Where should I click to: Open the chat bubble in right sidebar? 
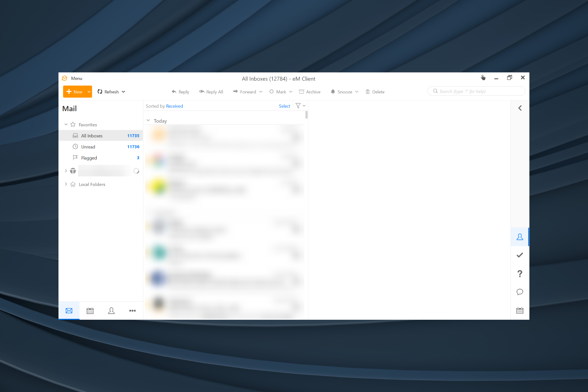point(519,292)
